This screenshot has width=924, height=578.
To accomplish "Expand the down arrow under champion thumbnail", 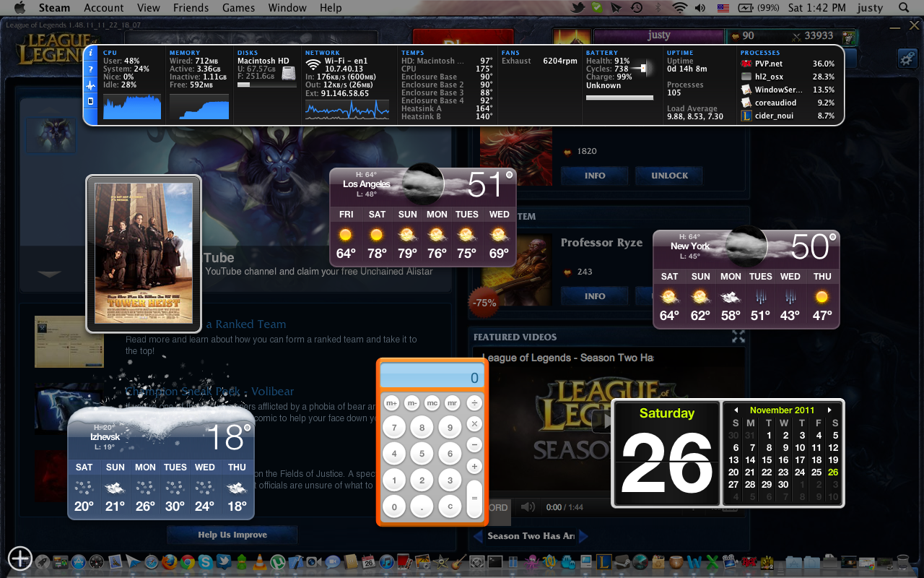I will point(49,275).
